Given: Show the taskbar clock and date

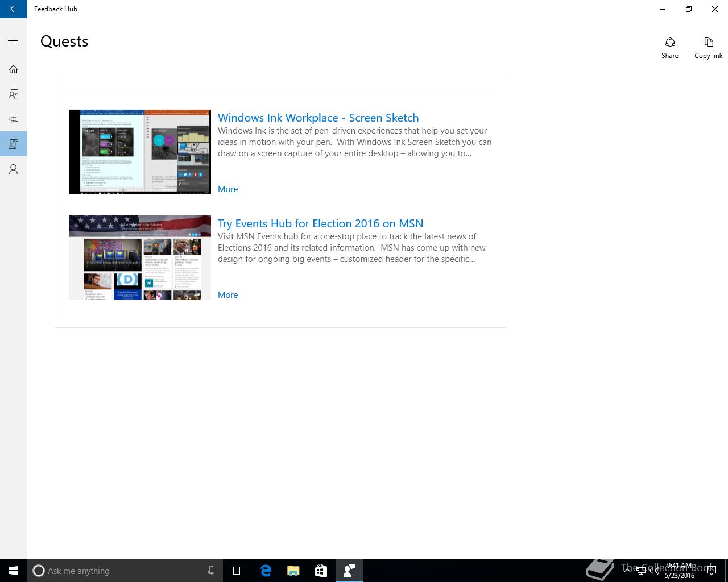Looking at the screenshot, I should pos(680,571).
